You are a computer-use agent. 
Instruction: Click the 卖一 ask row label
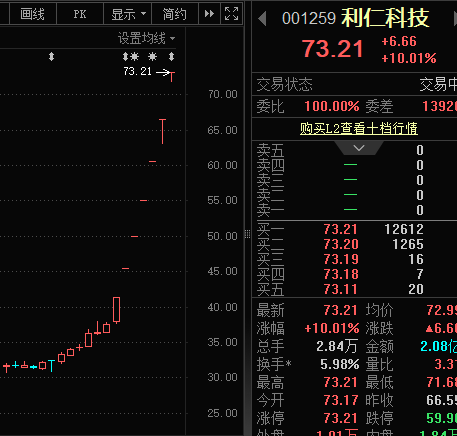click(270, 210)
